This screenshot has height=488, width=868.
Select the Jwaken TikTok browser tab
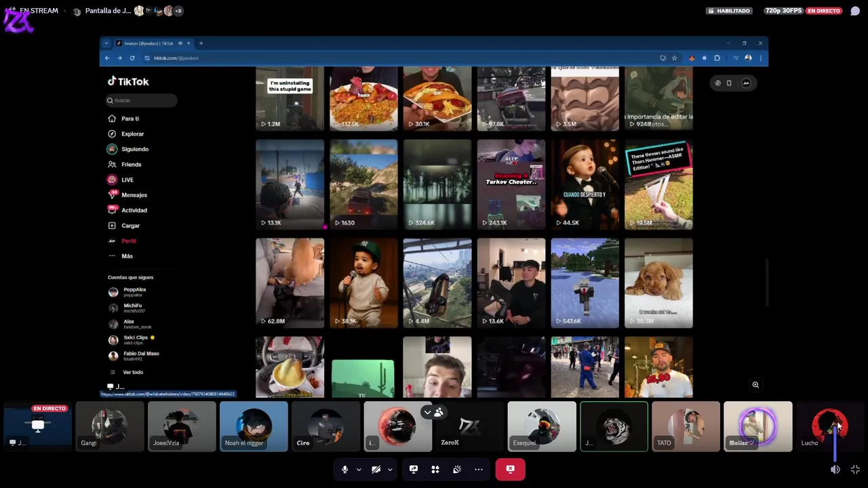pyautogui.click(x=153, y=43)
